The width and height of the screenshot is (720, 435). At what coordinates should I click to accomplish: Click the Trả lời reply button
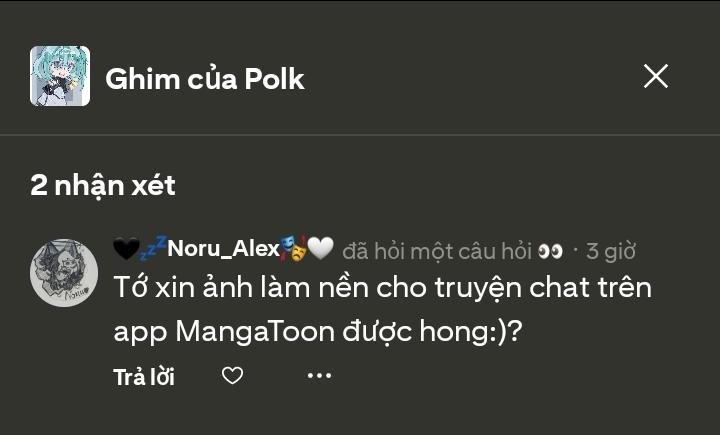144,377
